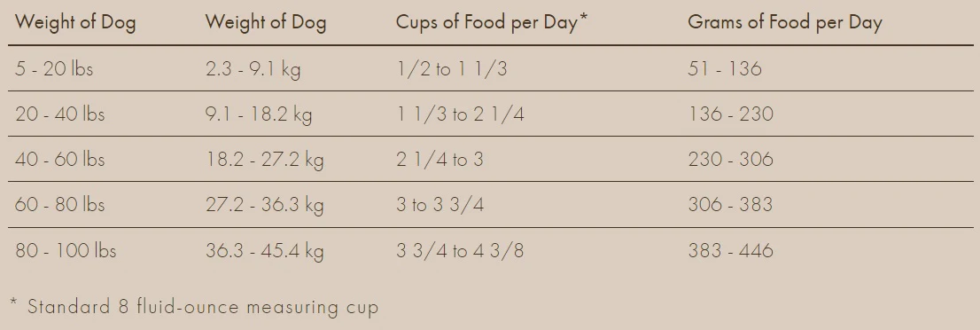
Task: Click the '2.3 - 9.1 kg' cell
Action: coord(253,68)
